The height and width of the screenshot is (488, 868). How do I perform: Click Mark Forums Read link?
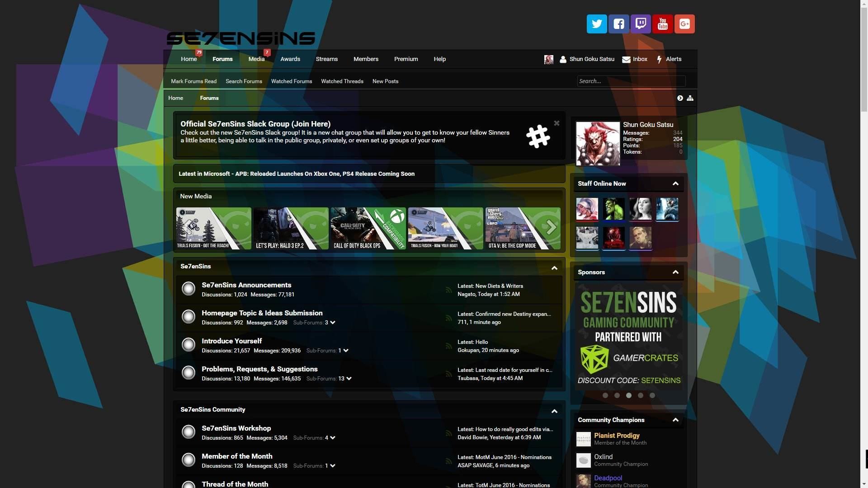[x=194, y=81]
